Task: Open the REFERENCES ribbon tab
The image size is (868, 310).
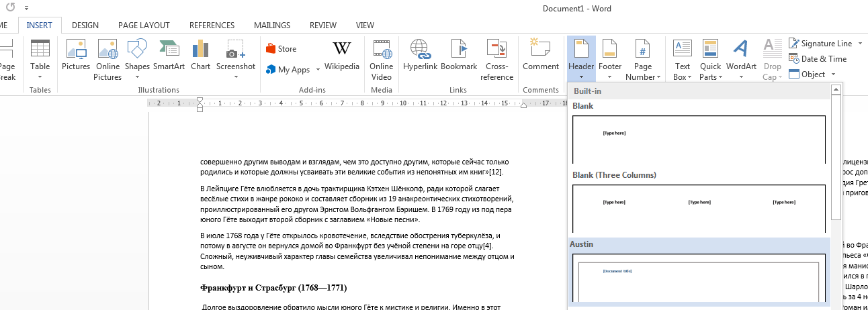Action: tap(212, 25)
